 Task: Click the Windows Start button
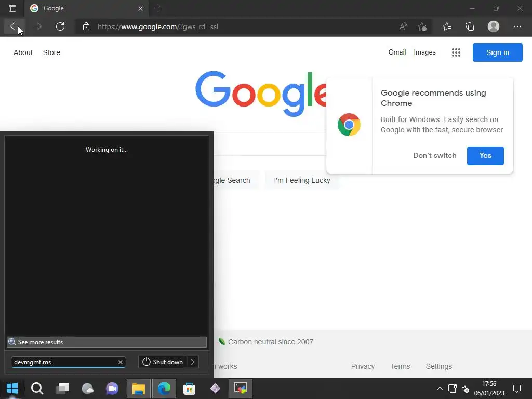point(12,389)
